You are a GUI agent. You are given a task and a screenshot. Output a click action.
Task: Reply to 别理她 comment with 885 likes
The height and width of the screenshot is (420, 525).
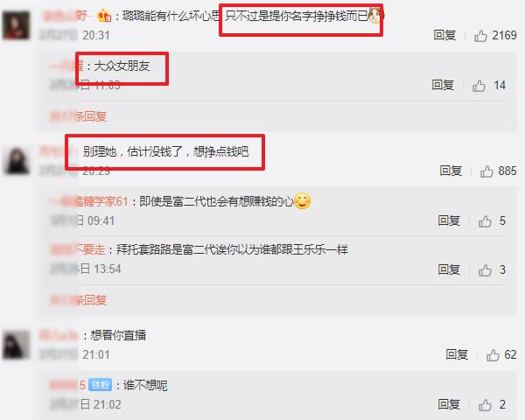coord(451,171)
